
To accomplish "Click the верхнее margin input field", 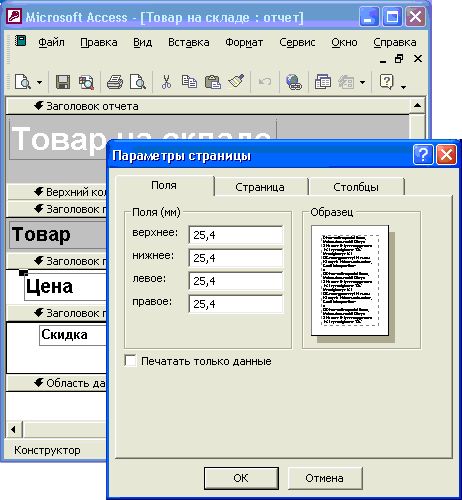I will (x=236, y=235).
